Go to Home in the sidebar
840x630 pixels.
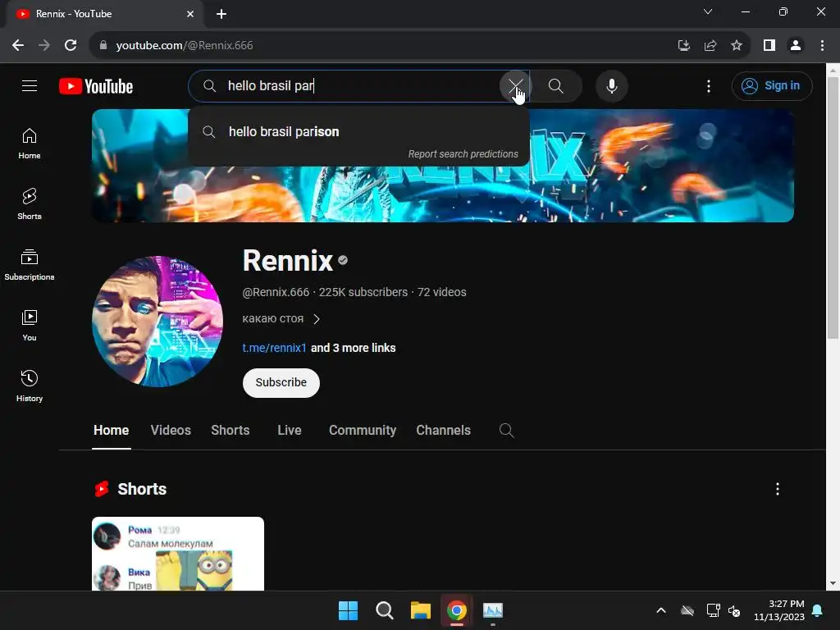(30, 144)
